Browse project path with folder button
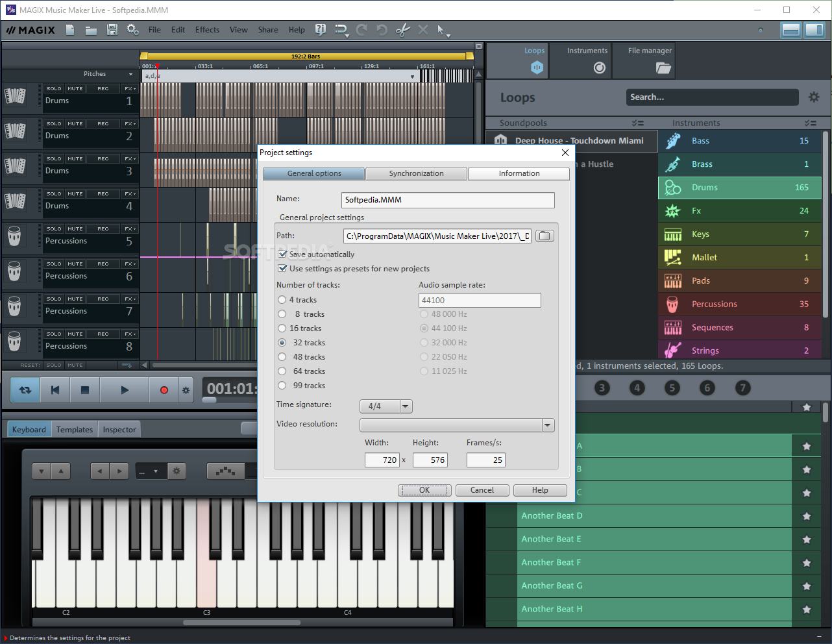Image resolution: width=832 pixels, height=644 pixels. tap(544, 236)
